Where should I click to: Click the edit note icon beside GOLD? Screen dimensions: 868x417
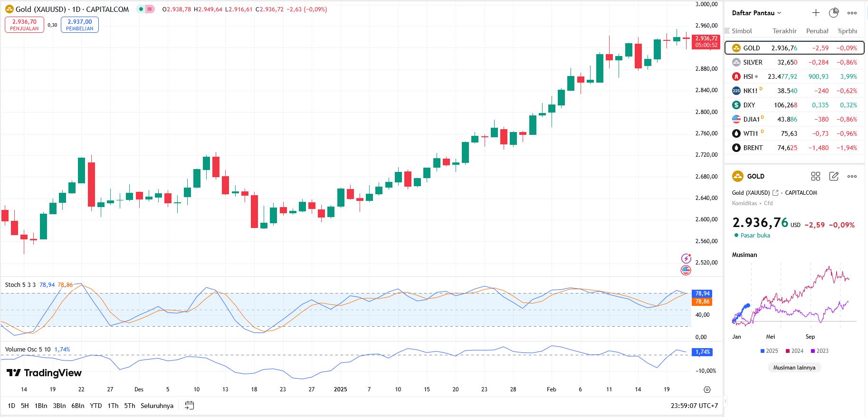pyautogui.click(x=834, y=176)
